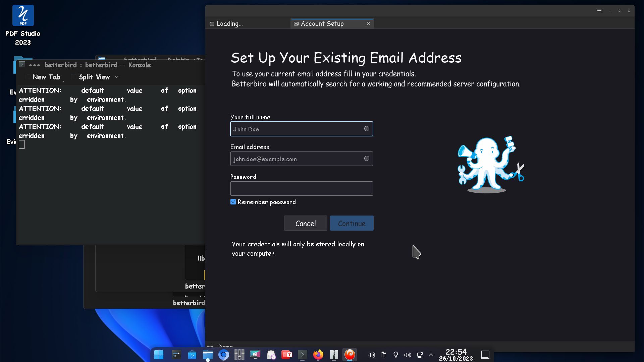Click the show desktop button
Viewport: 644px width, 362px height.
click(x=485, y=355)
